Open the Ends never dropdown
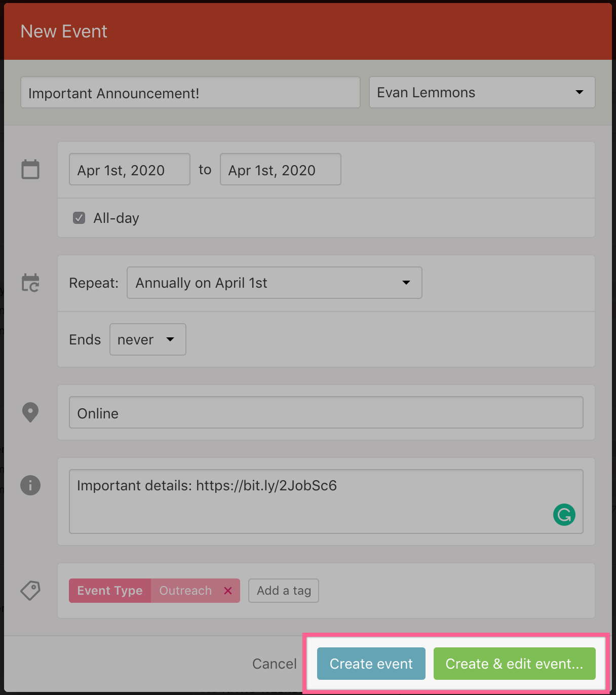The image size is (616, 695). click(147, 339)
